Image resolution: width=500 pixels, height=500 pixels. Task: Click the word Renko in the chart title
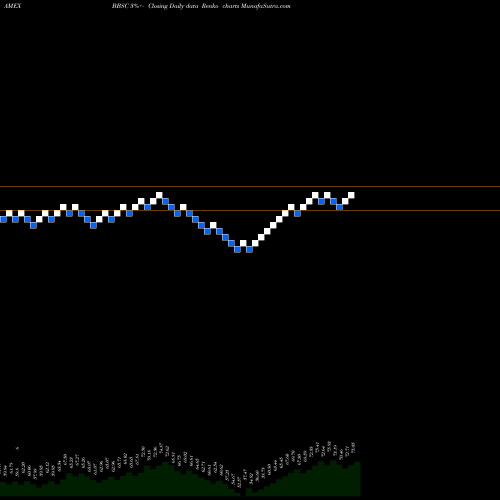210,6
